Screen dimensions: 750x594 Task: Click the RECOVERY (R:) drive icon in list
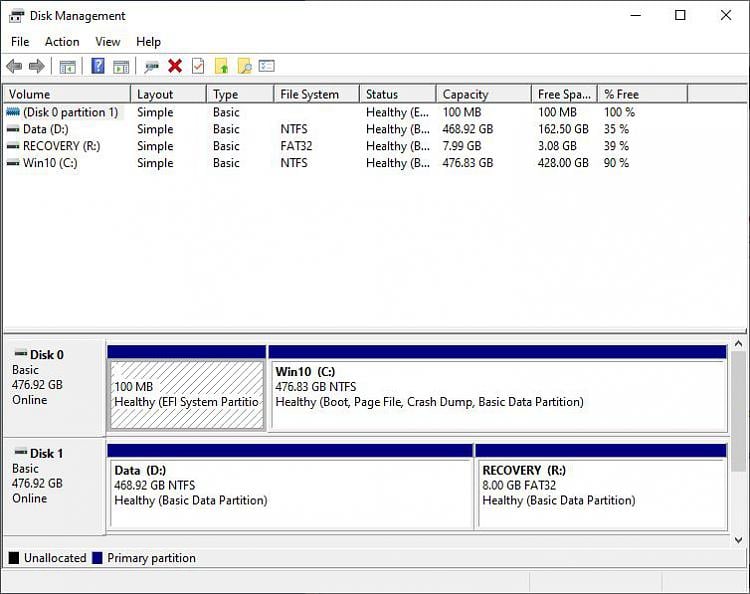(13, 146)
